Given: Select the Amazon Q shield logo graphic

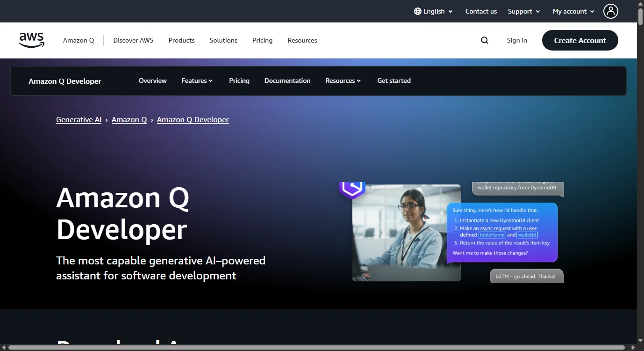Looking at the screenshot, I should tap(352, 188).
